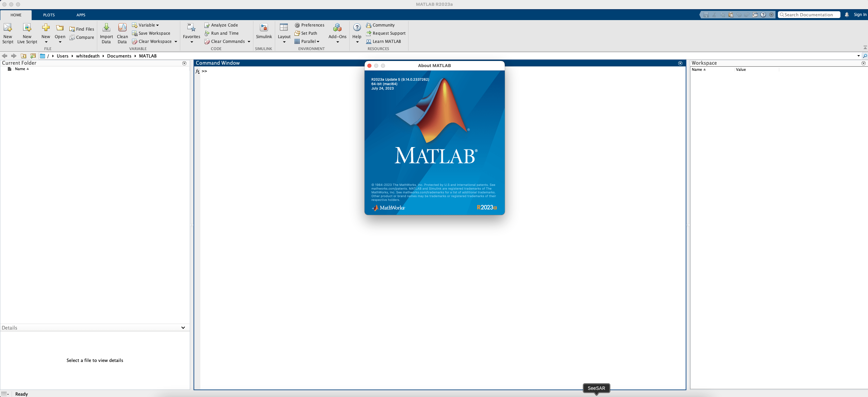Click the command prompt in Command Window

pos(204,71)
